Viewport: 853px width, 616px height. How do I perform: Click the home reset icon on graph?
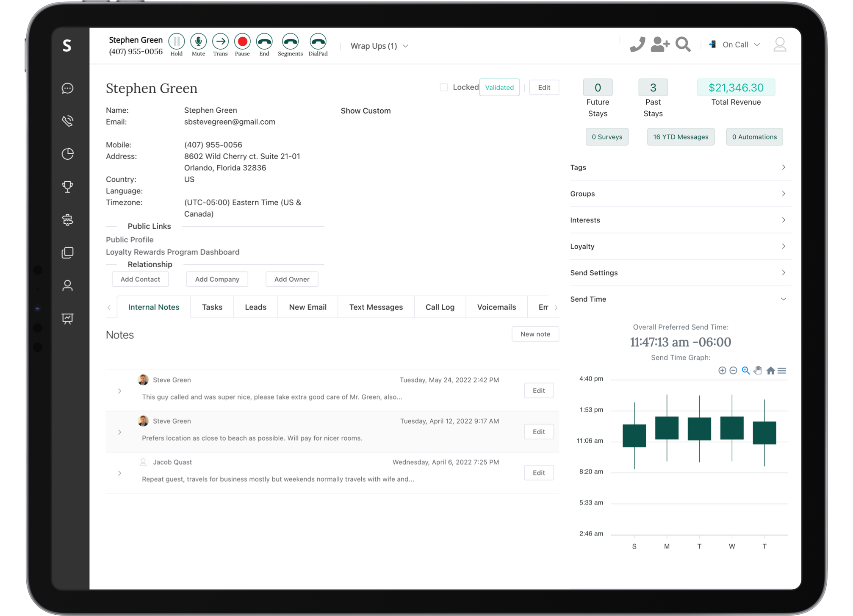click(770, 371)
